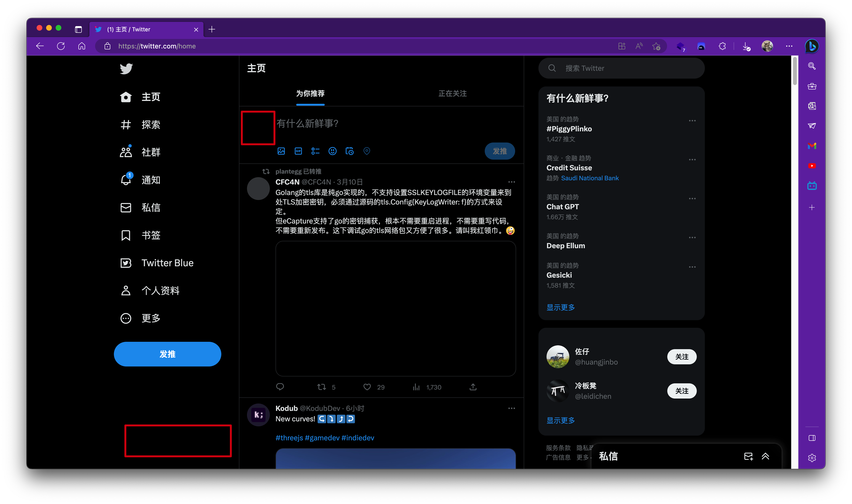Retweet the CFC4N tweet
This screenshot has width=852, height=504.
pos(321,387)
